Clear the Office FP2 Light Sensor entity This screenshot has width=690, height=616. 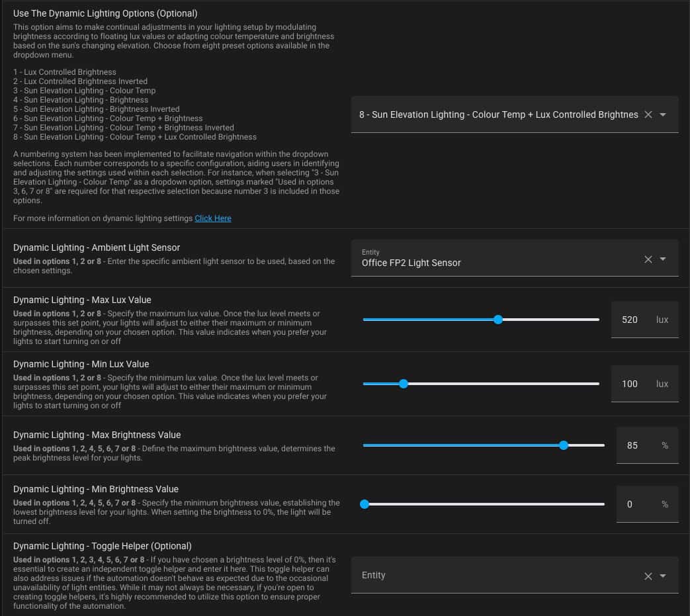point(648,259)
